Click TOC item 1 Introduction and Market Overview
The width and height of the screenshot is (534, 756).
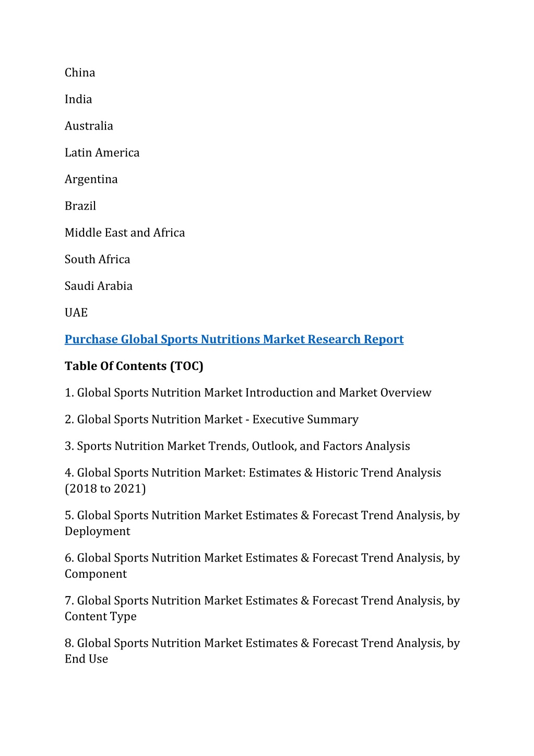click(x=248, y=393)
